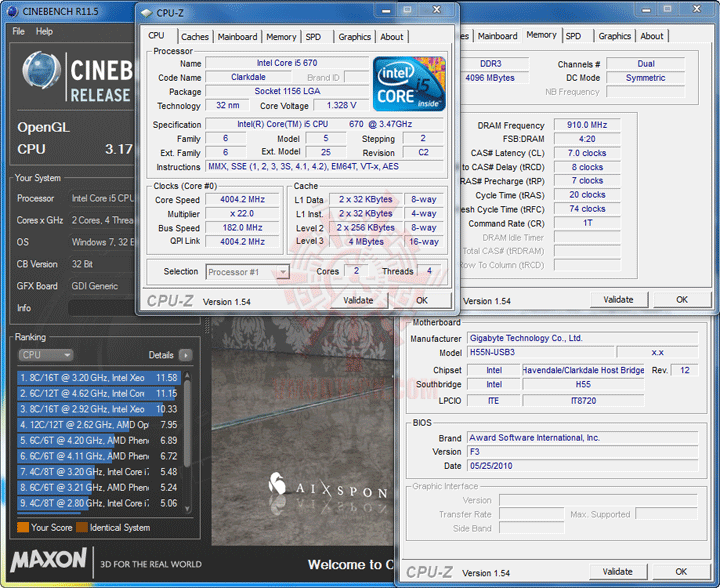This screenshot has height=588, width=720.
Task: Select ranking row 6C/6T @ 3.21 GHz
Action: [99, 487]
